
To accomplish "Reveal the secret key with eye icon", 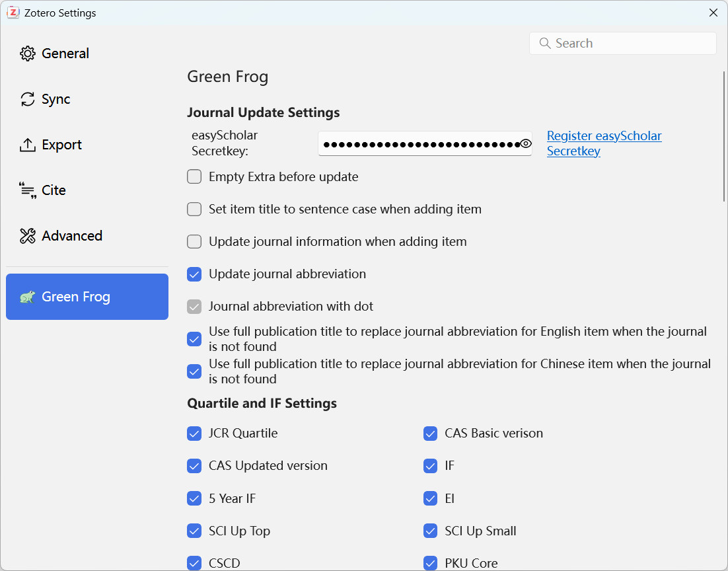I will click(525, 143).
